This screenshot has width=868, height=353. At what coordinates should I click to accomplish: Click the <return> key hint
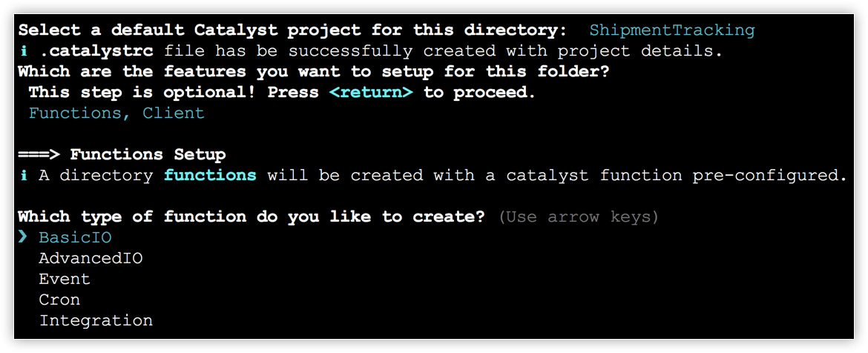371,93
